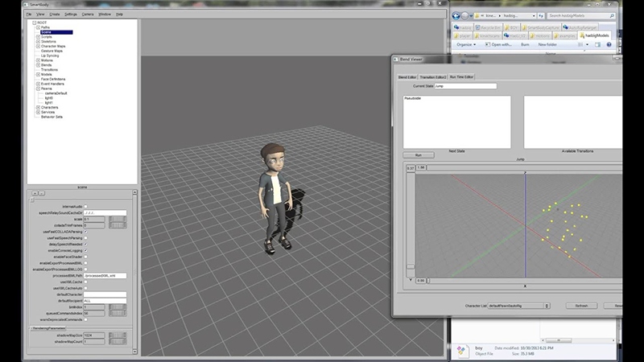
Task: Disable useFastCOLLADAParsing checkbox
Action: [85, 232]
